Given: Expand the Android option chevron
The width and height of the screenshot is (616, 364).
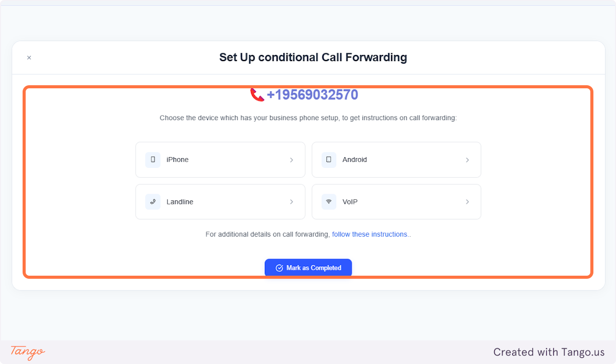Looking at the screenshot, I should point(468,160).
